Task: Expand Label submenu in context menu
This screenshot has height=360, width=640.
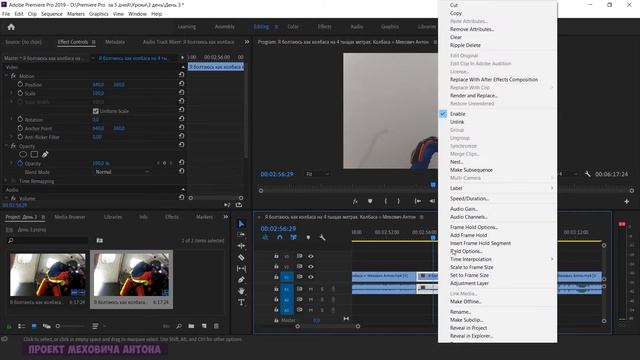Action: (x=498, y=188)
